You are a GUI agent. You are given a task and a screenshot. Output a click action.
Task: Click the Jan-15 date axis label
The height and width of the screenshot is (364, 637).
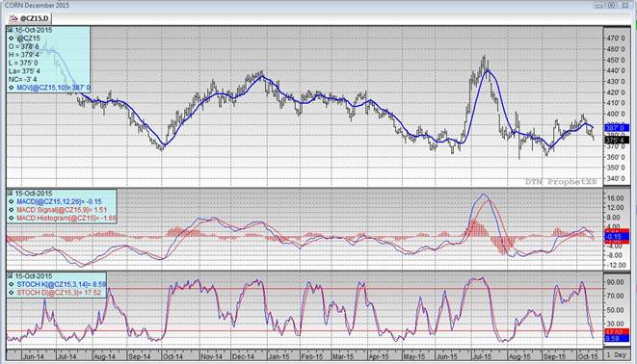pos(279,356)
